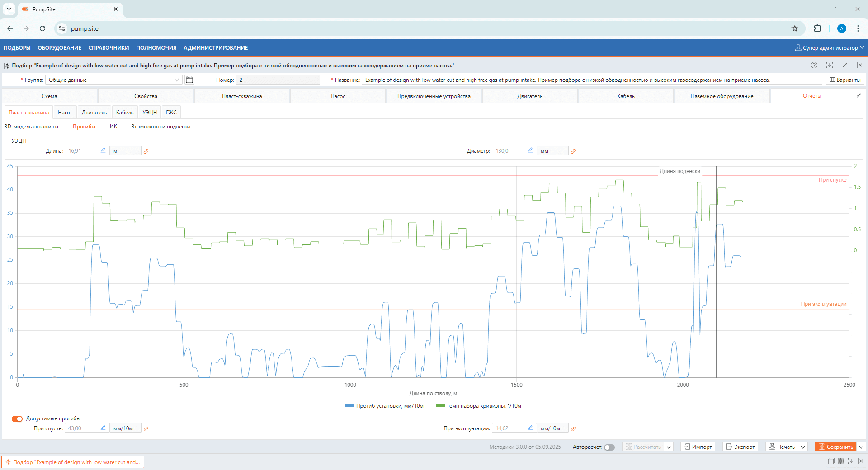Click the tile windows grid icon
The width and height of the screenshot is (868, 470).
pyautogui.click(x=841, y=461)
